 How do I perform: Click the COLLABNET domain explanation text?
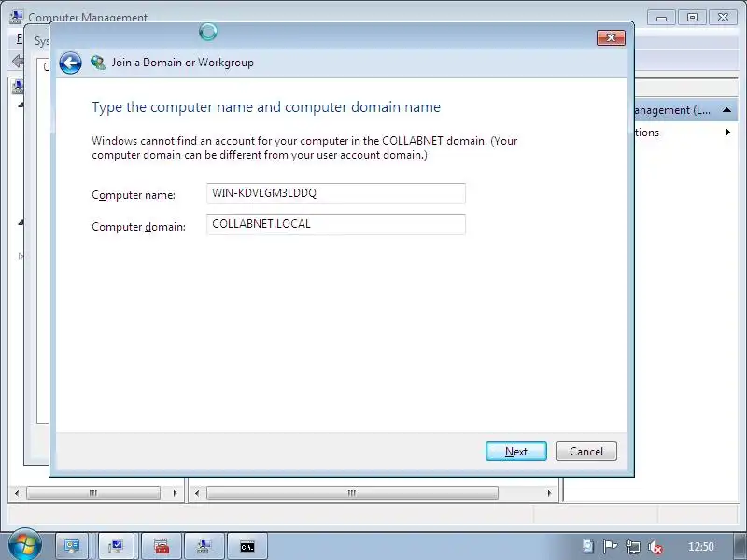tap(304, 147)
